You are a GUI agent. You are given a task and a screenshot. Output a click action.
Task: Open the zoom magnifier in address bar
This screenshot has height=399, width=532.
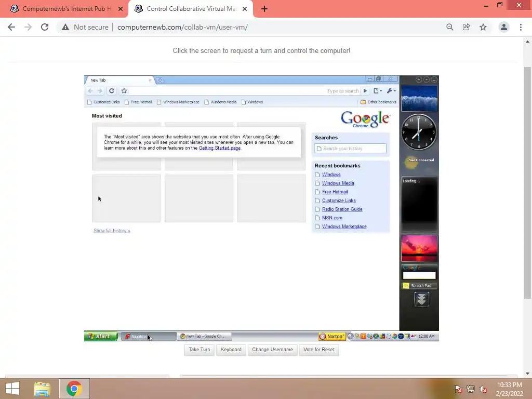pyautogui.click(x=449, y=27)
